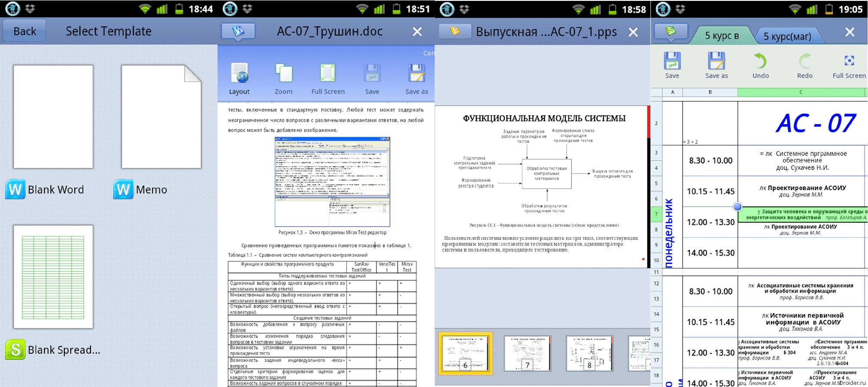Tap the Wi-Fi status icon at 18:51
The width and height of the screenshot is (868, 387).
pos(362,9)
